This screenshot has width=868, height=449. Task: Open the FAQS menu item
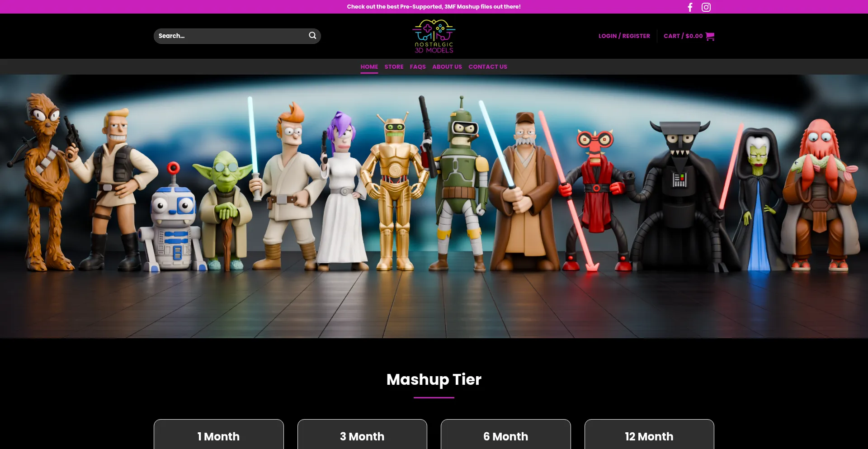tap(418, 66)
